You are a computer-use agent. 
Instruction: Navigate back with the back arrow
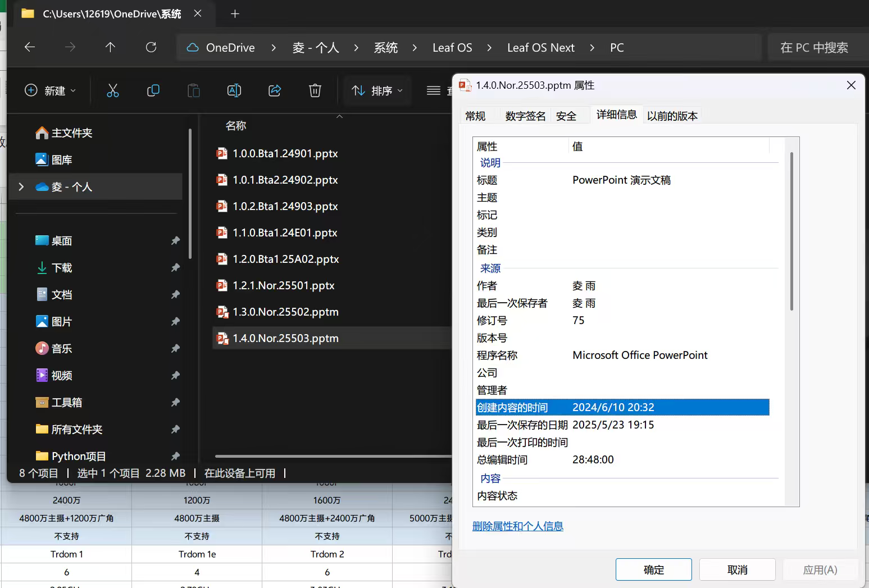pos(30,48)
